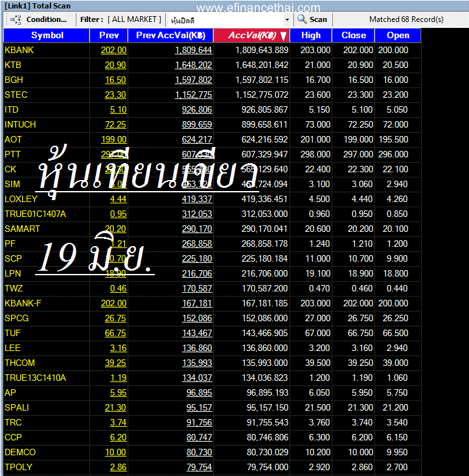Select the TWZ symbol
Screen dimensions: 469x476
(14, 288)
